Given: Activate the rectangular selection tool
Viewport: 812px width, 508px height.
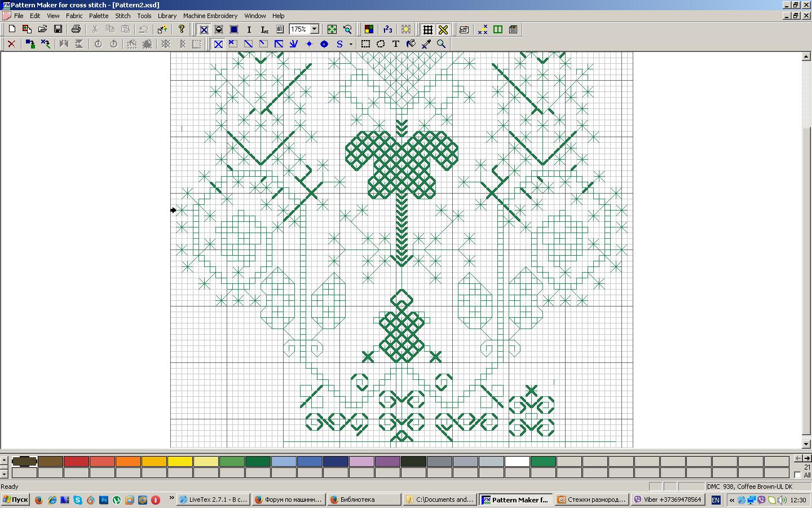Looking at the screenshot, I should 365,44.
